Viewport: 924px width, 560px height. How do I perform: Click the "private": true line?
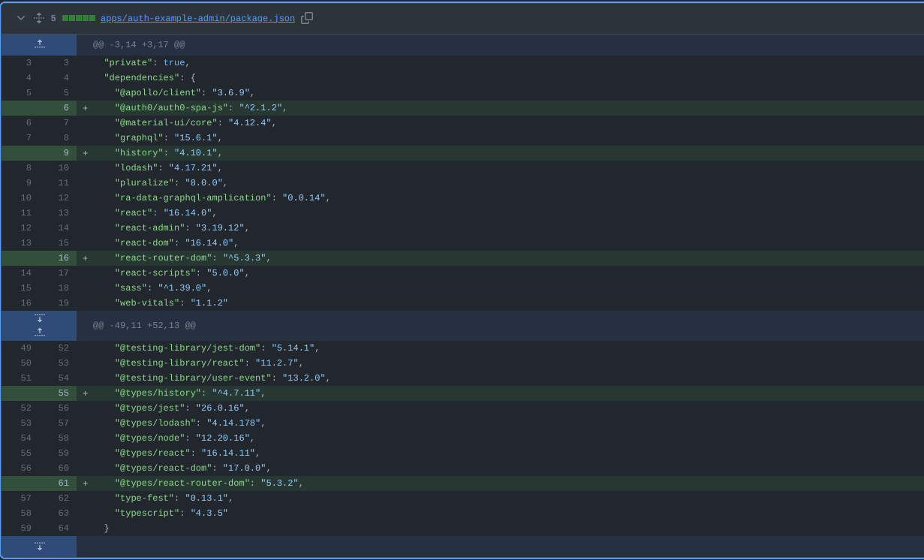click(x=500, y=63)
